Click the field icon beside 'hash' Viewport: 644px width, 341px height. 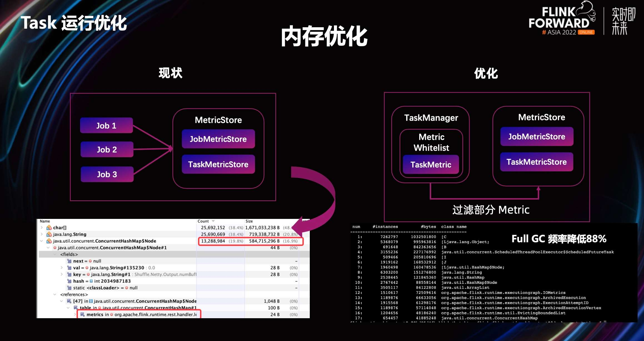(69, 281)
